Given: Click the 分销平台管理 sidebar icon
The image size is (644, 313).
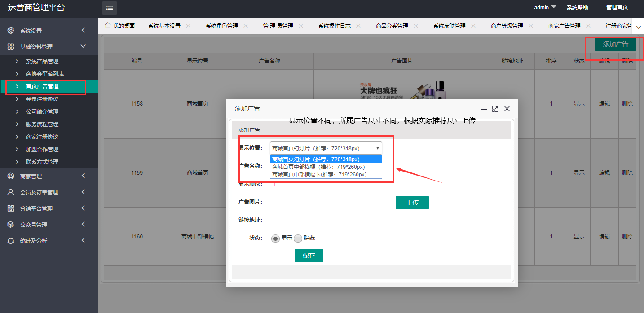Looking at the screenshot, I should [11, 208].
